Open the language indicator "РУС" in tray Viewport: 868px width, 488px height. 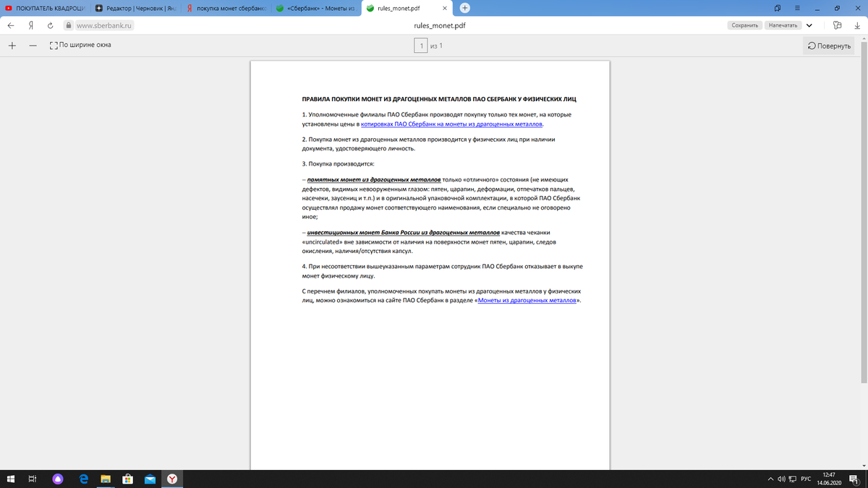click(x=805, y=478)
